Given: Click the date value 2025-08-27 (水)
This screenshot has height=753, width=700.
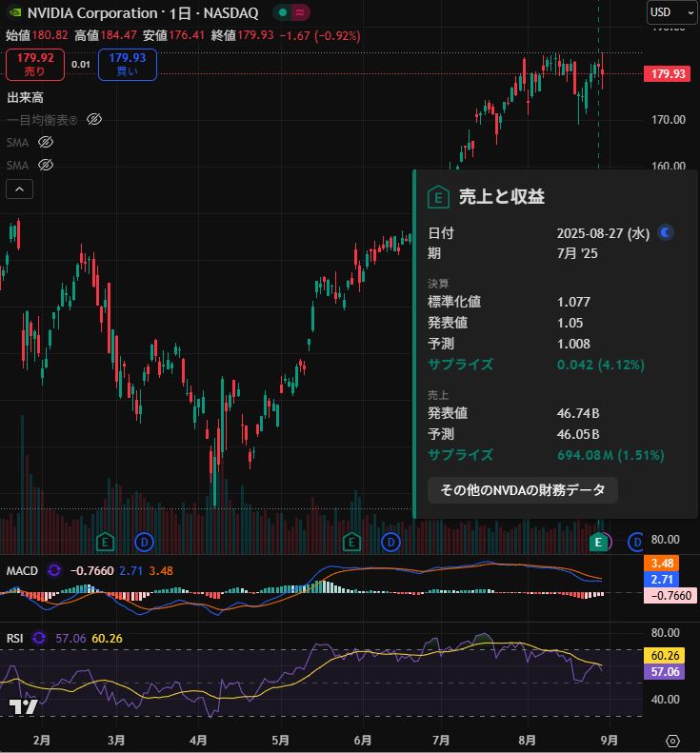Looking at the screenshot, I should coord(604,233).
